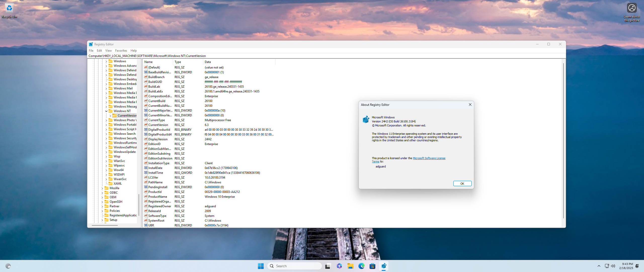Show hidden system tray icons
The width and height of the screenshot is (644, 272).
(599, 266)
